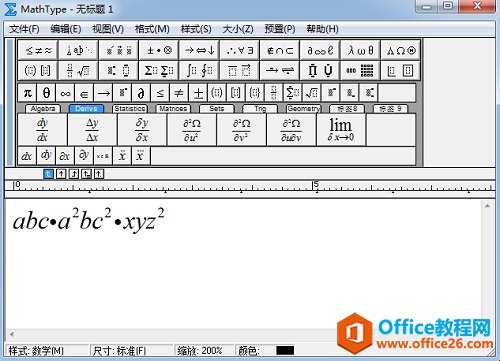The width and height of the screenshot is (500, 361).
Task: Open the 格式(M) menu
Action: pos(152,29)
